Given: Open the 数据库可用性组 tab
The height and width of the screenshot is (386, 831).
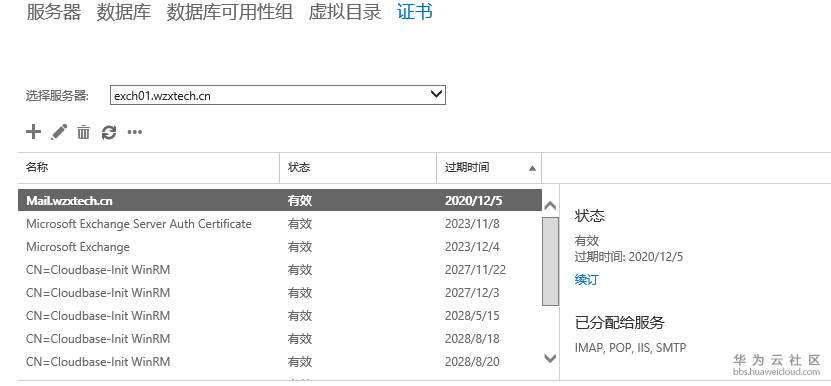Looking at the screenshot, I should coord(229,12).
